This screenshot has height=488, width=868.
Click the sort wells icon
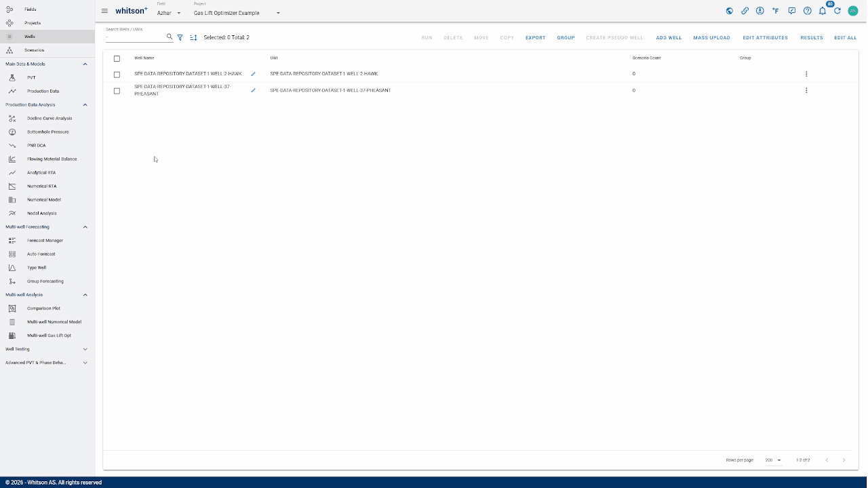point(193,38)
